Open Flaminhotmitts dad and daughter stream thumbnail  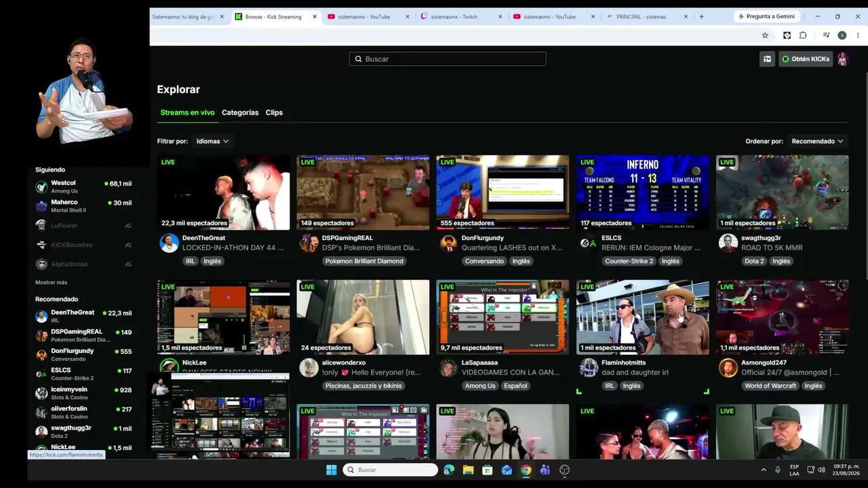coord(642,317)
